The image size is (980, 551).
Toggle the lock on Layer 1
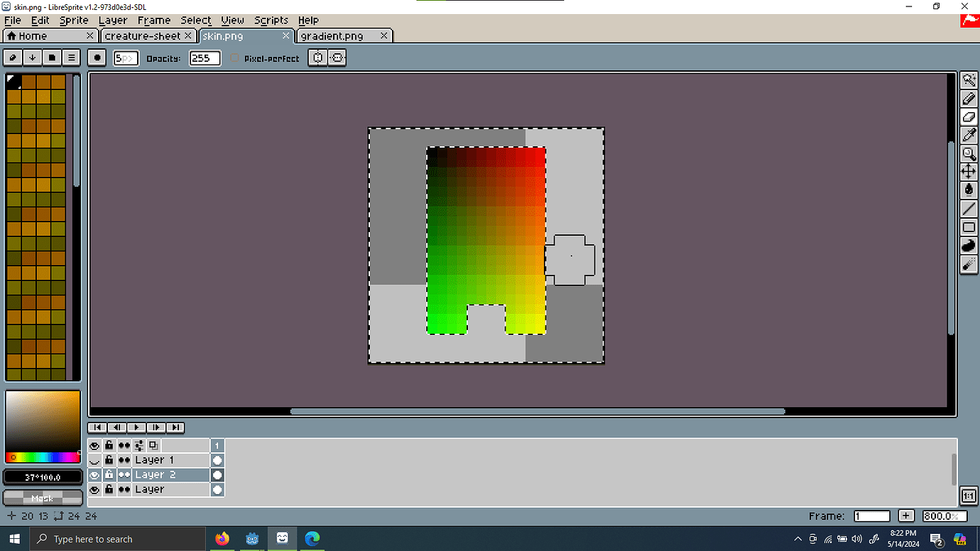(109, 460)
